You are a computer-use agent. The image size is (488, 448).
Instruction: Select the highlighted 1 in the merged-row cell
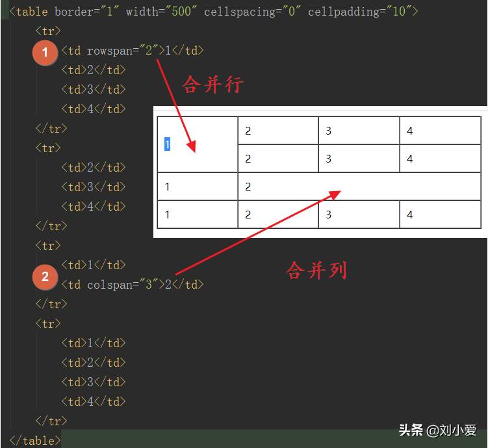(x=167, y=144)
